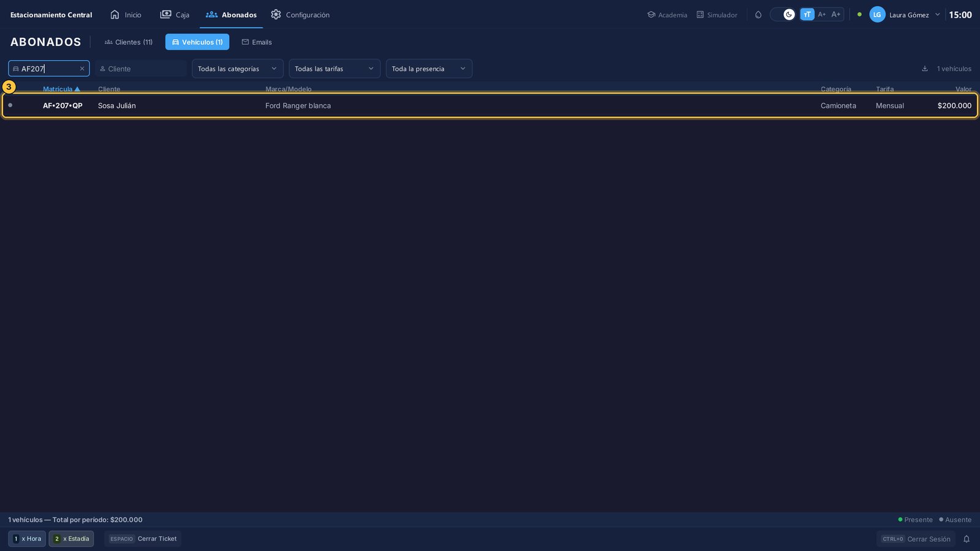
Task: Click the Cerrar Sesión button
Action: point(916,539)
